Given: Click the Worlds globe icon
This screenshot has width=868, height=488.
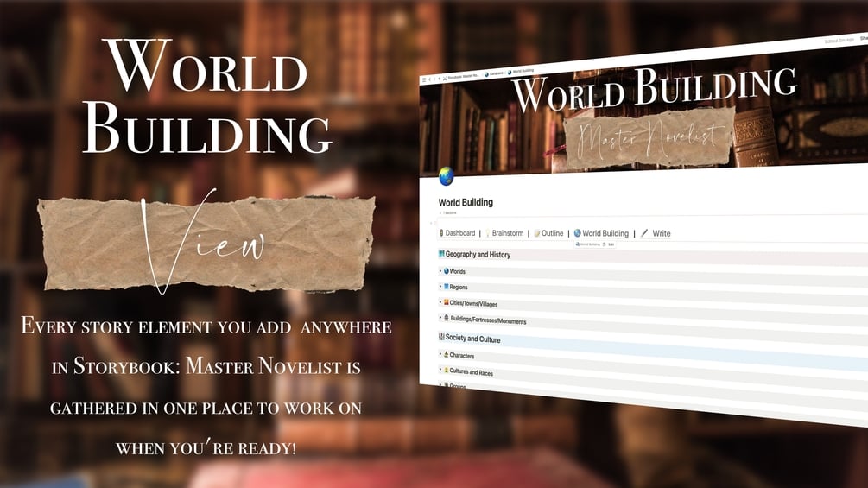Looking at the screenshot, I should click(x=447, y=270).
